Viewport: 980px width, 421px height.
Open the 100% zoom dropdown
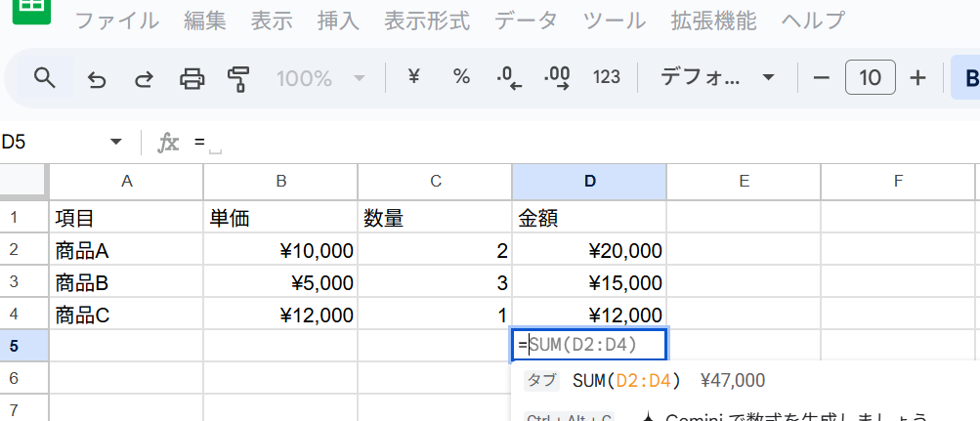pos(320,78)
